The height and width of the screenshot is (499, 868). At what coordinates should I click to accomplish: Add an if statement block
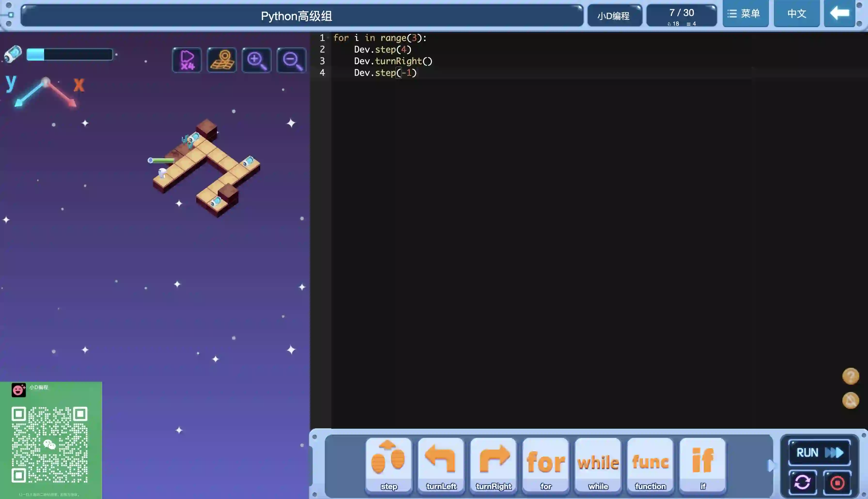pyautogui.click(x=703, y=464)
